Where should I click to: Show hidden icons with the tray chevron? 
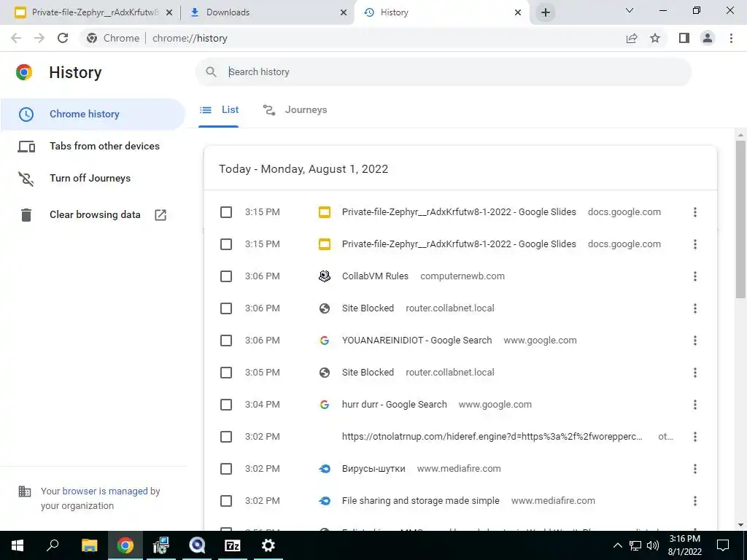[617, 545]
